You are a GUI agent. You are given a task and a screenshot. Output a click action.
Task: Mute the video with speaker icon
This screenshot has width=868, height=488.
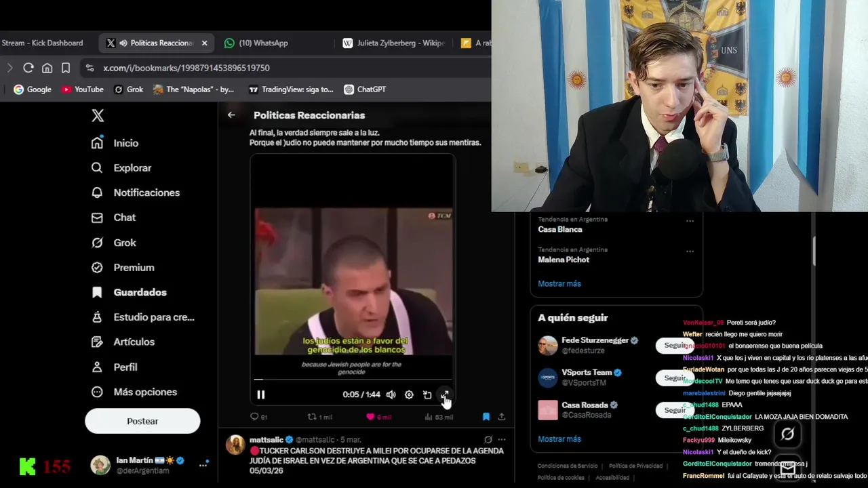(x=391, y=394)
